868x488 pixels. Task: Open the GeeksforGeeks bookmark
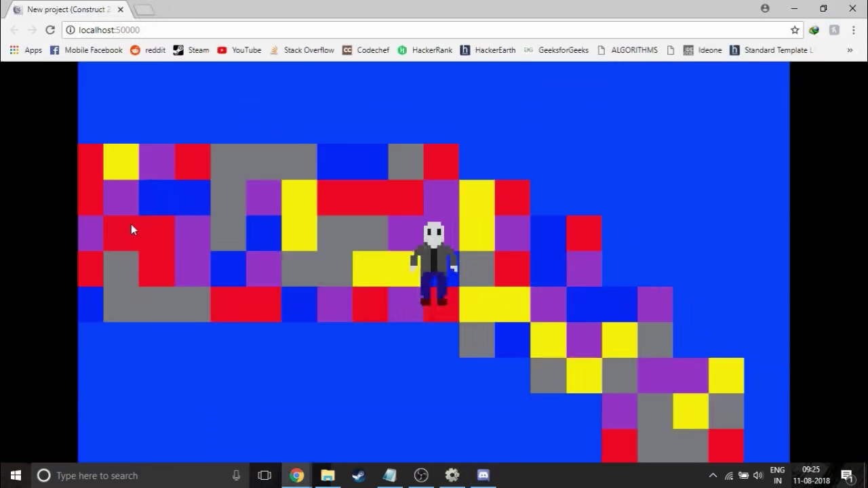[x=556, y=50]
